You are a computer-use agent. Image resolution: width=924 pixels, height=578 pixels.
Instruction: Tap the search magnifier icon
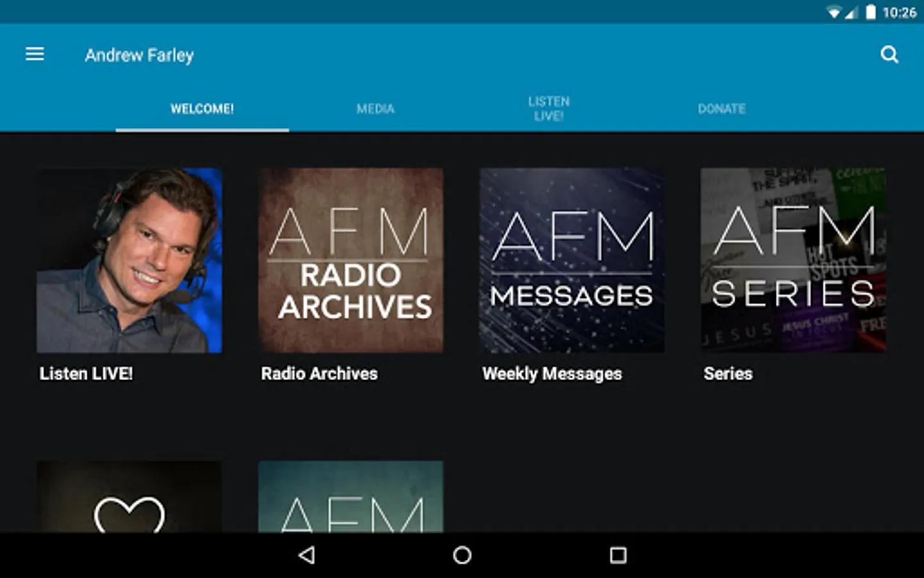click(x=889, y=55)
